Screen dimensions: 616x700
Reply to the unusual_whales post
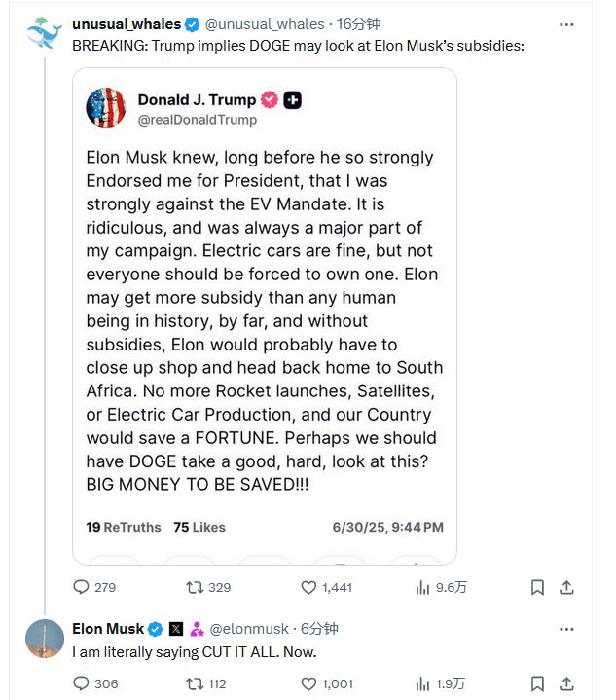[83, 587]
